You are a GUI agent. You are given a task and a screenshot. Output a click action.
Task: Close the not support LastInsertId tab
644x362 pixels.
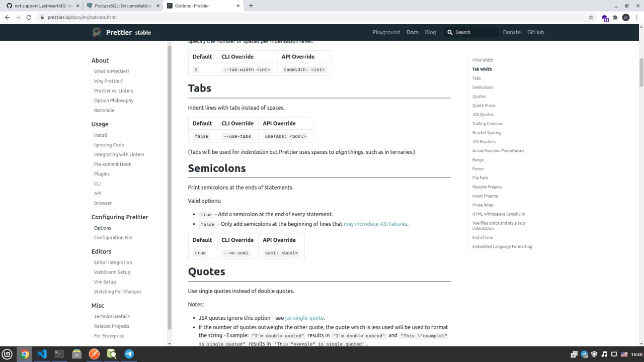(x=77, y=6)
